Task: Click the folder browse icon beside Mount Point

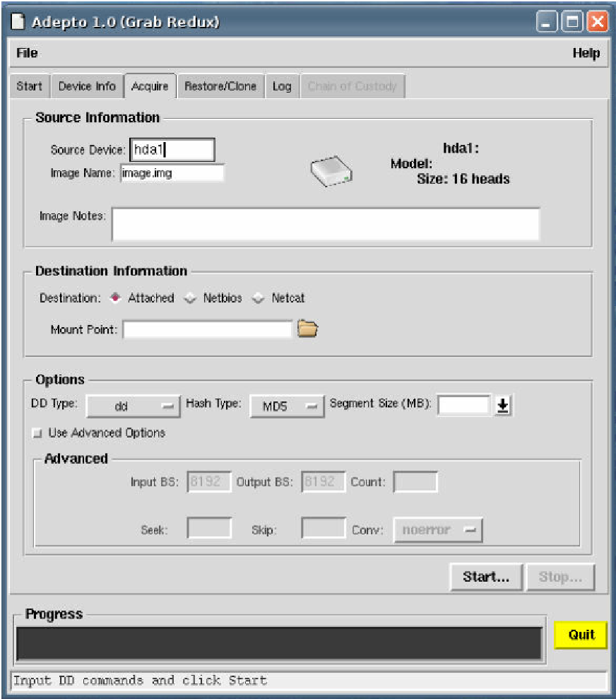Action: [307, 329]
